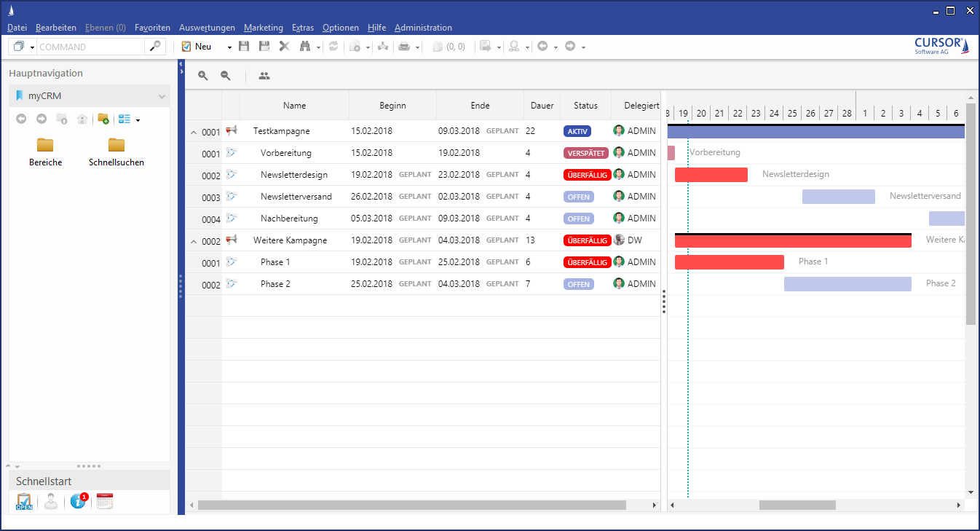Image resolution: width=980 pixels, height=531 pixels.
Task: Open the Marketing menu
Action: [263, 28]
